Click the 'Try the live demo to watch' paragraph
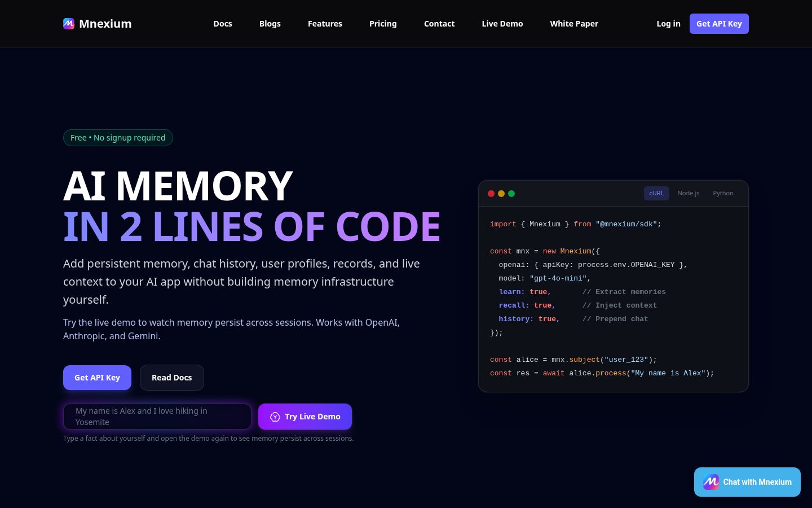 pos(232,329)
